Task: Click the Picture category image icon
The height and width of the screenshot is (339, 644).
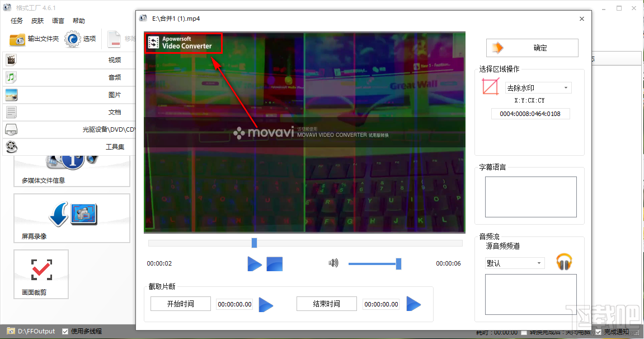Action: [x=11, y=95]
